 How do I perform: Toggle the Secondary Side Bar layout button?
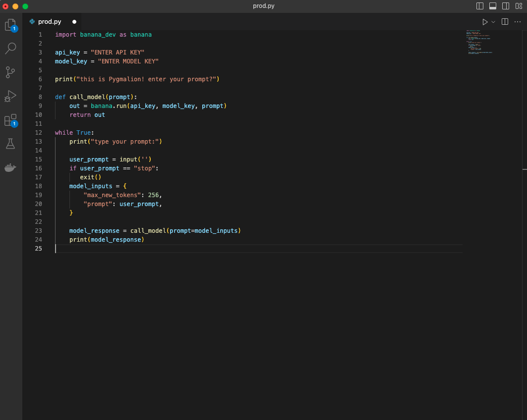click(x=506, y=6)
